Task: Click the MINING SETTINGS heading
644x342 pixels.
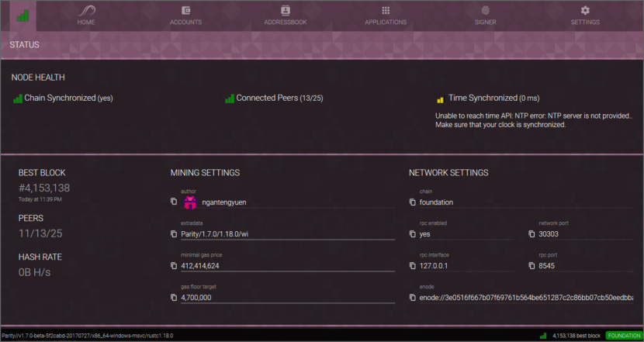Action: click(x=205, y=173)
